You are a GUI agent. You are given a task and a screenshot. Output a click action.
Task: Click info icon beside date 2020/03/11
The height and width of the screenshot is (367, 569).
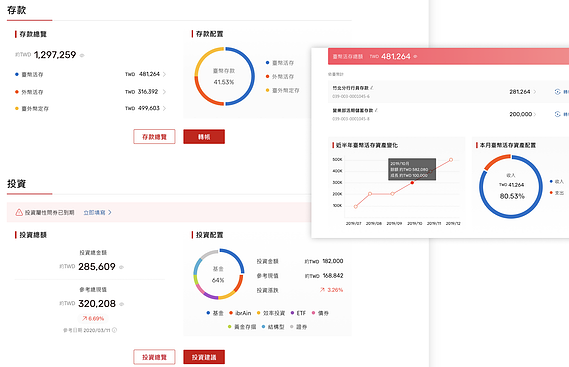114,330
